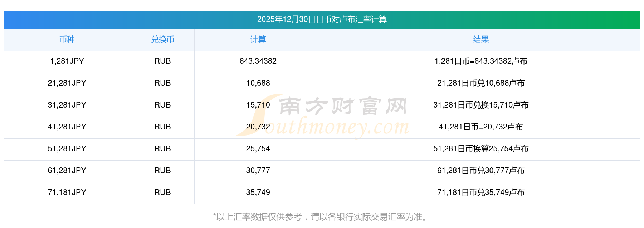The width and height of the screenshot is (644, 228).
Task: Select the value 643.34382 in the 计算 column
Action: point(258,61)
